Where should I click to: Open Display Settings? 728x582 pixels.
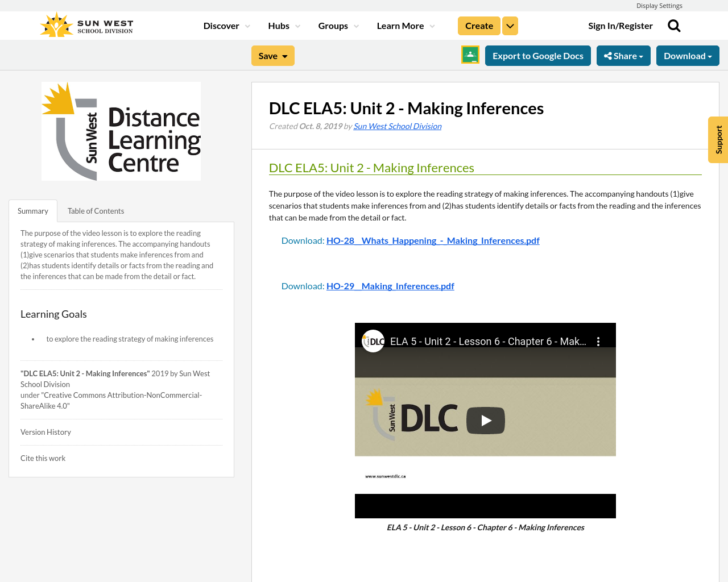coord(659,5)
